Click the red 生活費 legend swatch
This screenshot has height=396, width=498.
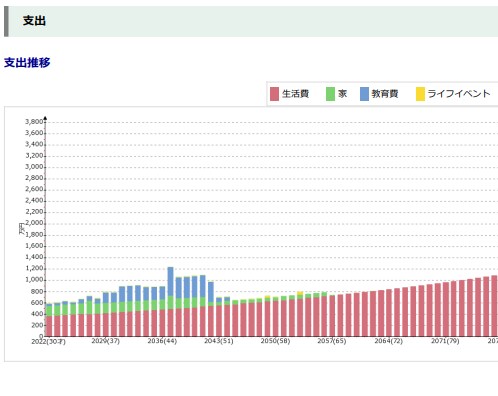click(x=274, y=94)
